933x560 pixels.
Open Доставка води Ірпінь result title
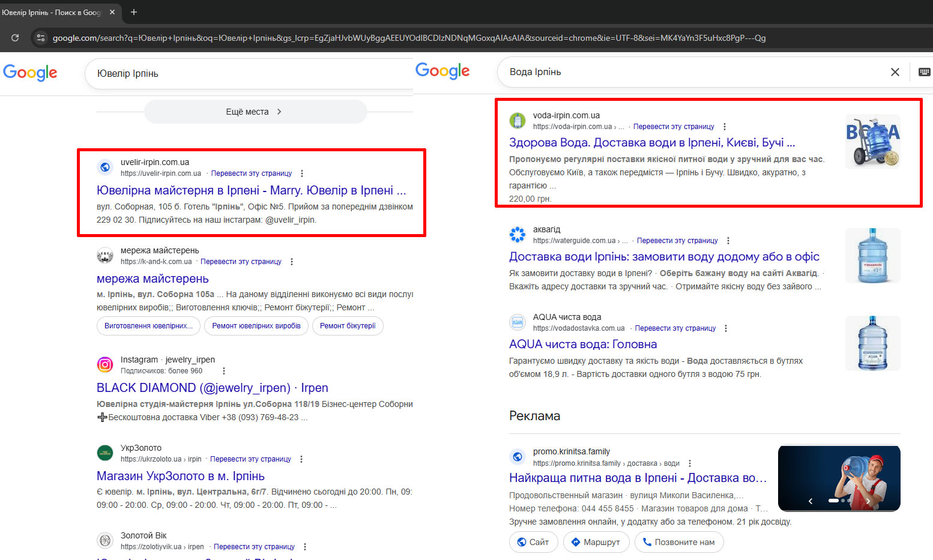(664, 256)
